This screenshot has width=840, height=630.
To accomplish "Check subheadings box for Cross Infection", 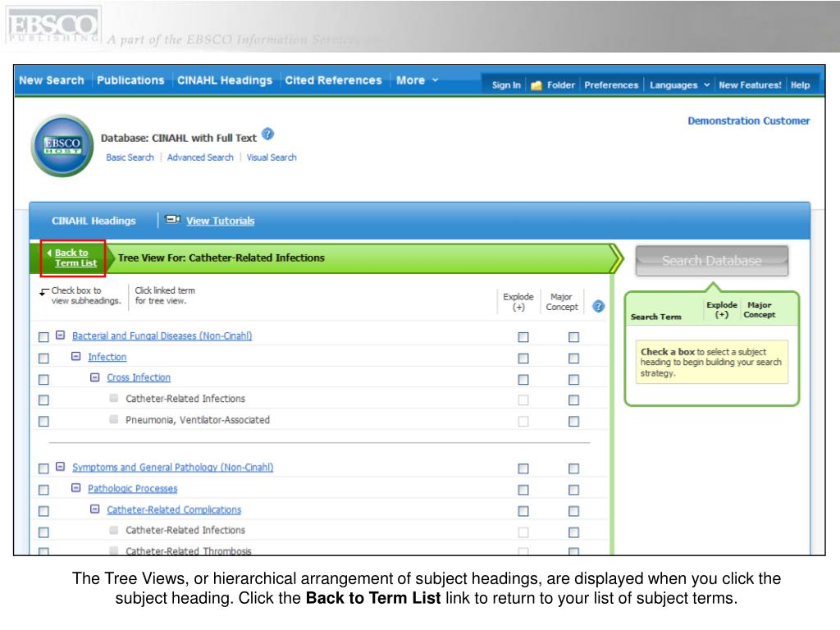I will point(44,379).
